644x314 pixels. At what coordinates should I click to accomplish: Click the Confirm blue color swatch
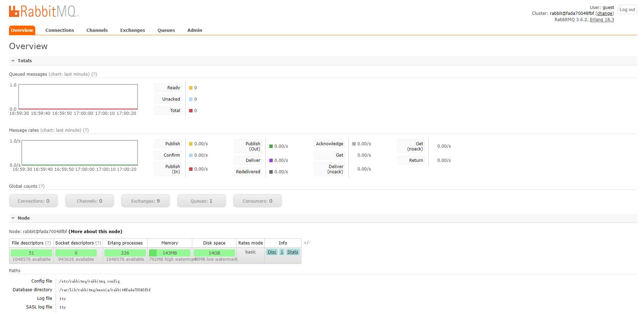(191, 155)
